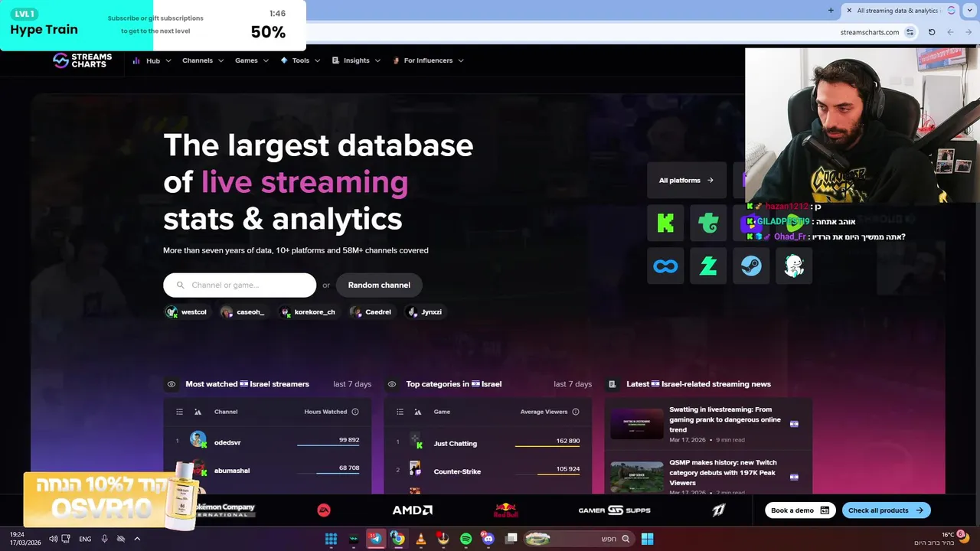Expand the Tools dropdown menu
Screen dimensions: 980x551
pos(300,60)
